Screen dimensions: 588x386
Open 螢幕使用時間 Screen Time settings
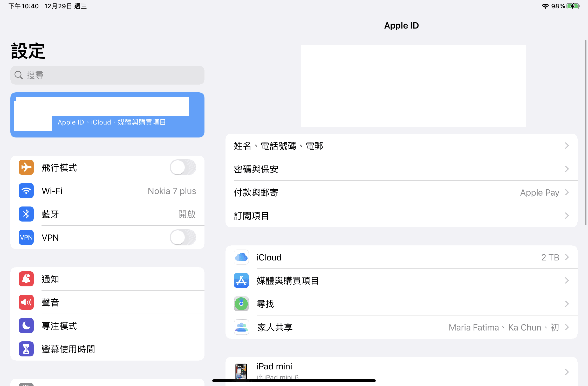(x=107, y=349)
